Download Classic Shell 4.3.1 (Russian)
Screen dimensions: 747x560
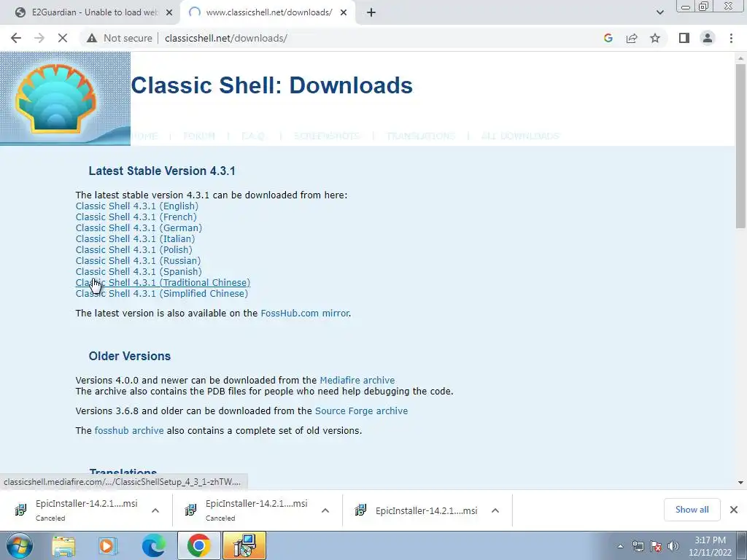(138, 261)
